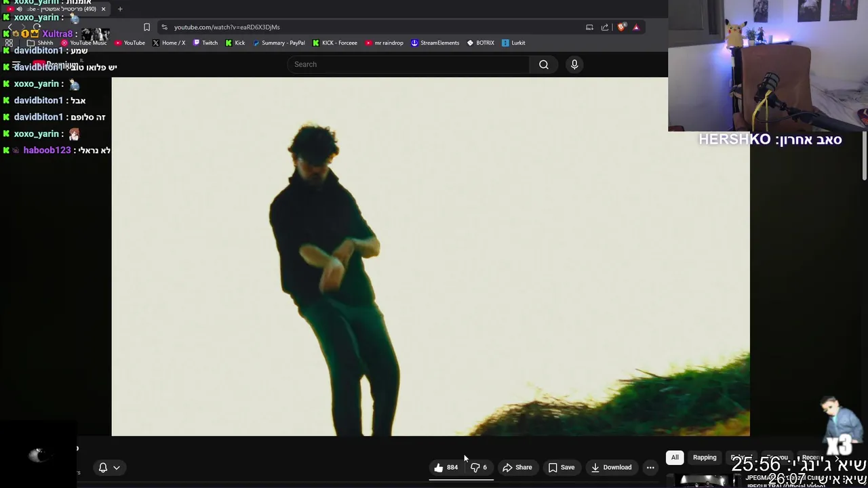The width and height of the screenshot is (868, 488).
Task: Open the YouTube Music bookmark
Action: point(84,43)
